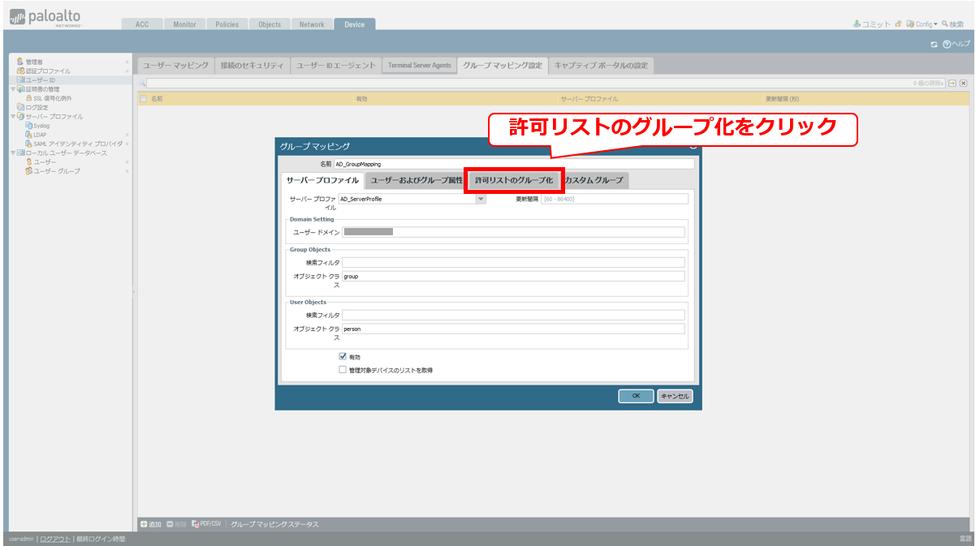Click the PDF/CSV export icon

195,524
